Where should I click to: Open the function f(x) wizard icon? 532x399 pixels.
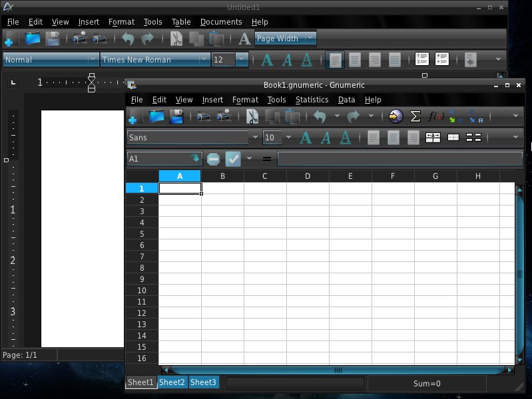436,116
